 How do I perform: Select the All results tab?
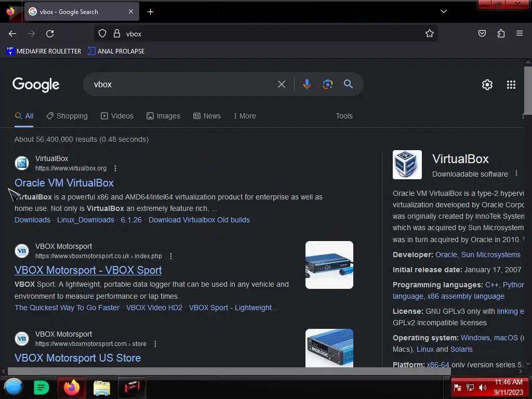tap(24, 116)
